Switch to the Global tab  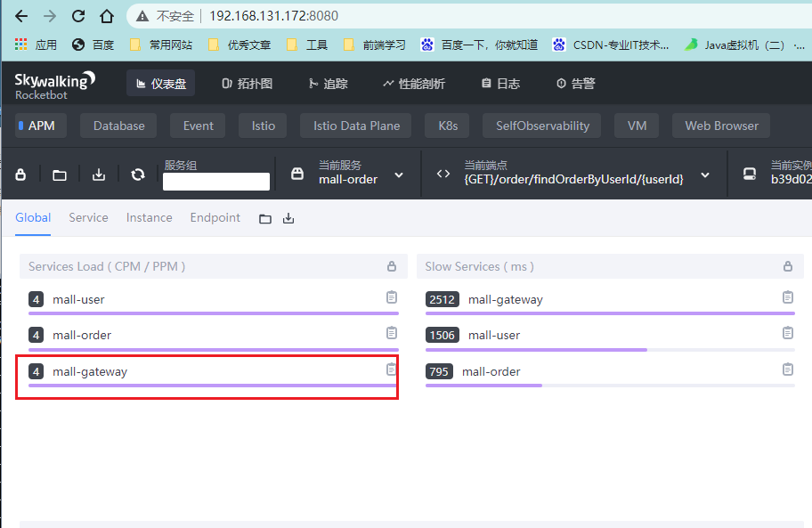coord(33,217)
